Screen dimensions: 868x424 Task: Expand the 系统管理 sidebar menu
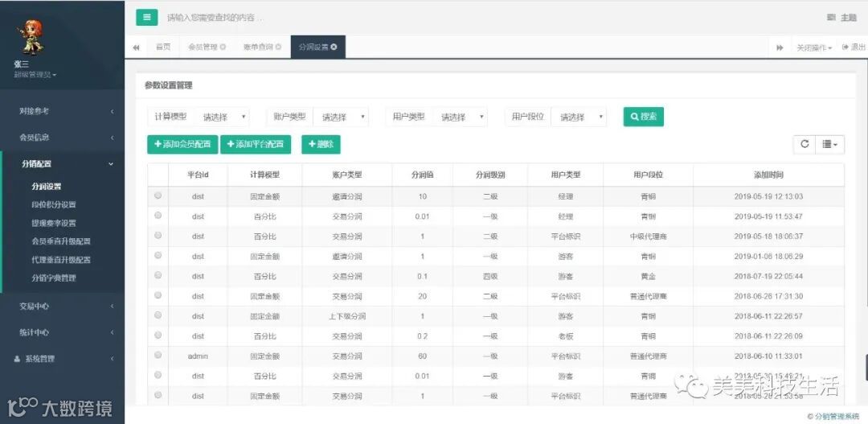tap(62, 359)
